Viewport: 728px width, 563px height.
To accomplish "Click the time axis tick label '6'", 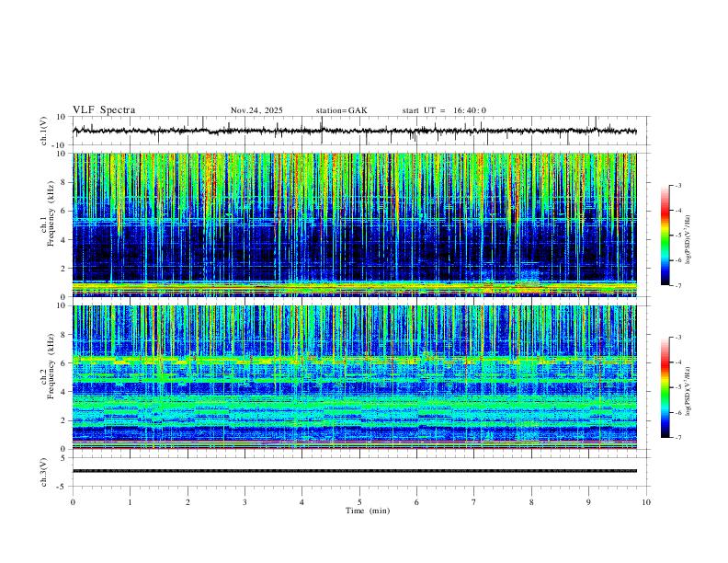I will click(416, 502).
